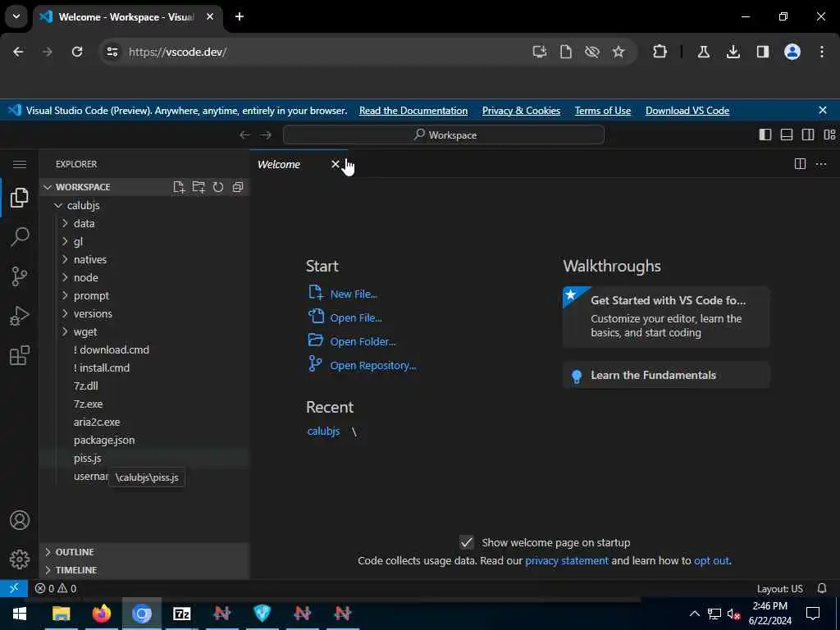Screen dimensions: 840x630
Task: Toggle the browser side panel
Action: click(x=763, y=52)
